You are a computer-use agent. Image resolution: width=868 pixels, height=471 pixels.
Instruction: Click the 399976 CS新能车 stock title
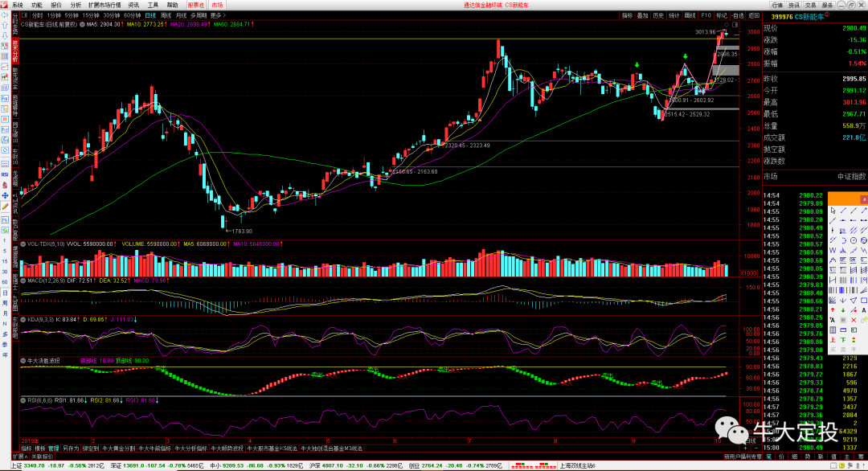[798, 17]
